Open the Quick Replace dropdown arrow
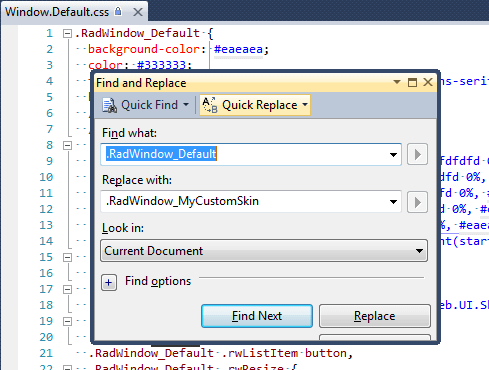Screen dimensions: 489x370 (305, 105)
